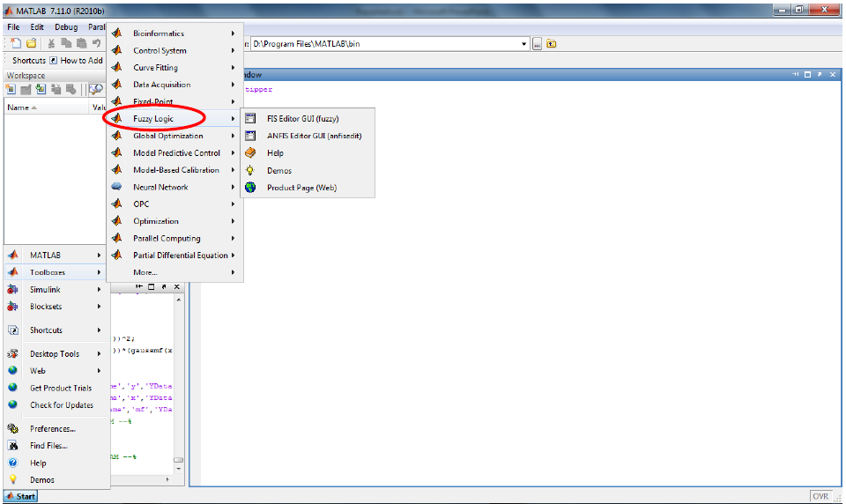The image size is (846, 504).
Task: Open Find Files... from Start menu
Action: [x=56, y=446]
